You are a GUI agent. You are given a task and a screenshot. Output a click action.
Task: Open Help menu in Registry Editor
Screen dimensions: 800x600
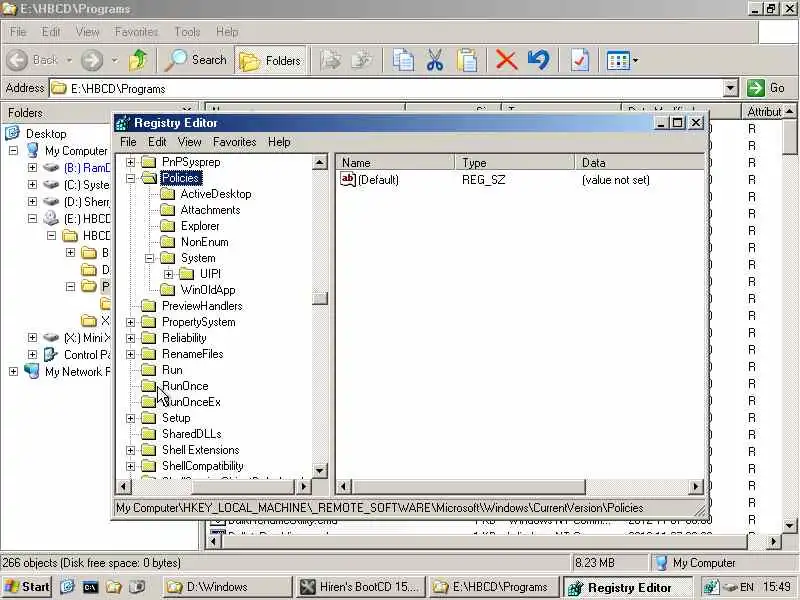pyautogui.click(x=279, y=142)
